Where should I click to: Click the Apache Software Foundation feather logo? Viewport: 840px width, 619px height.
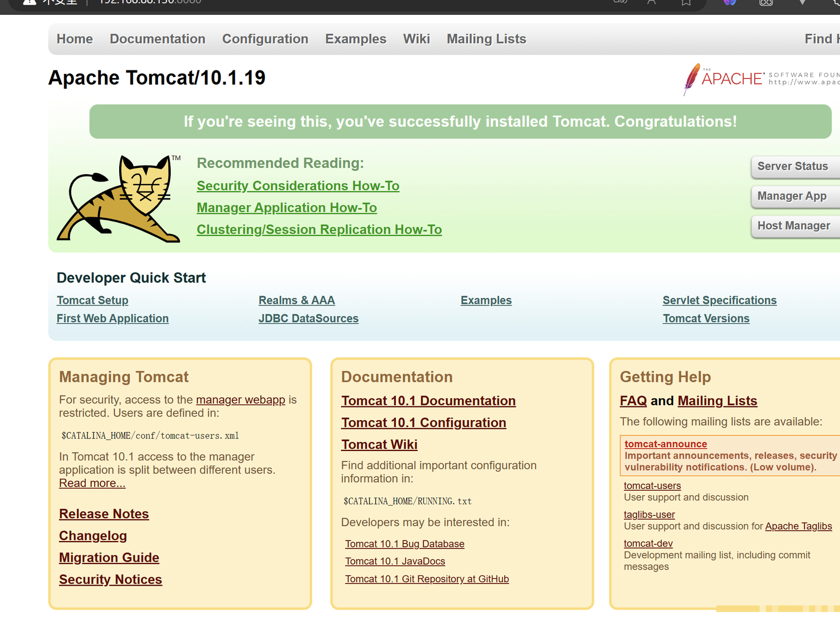(762, 79)
